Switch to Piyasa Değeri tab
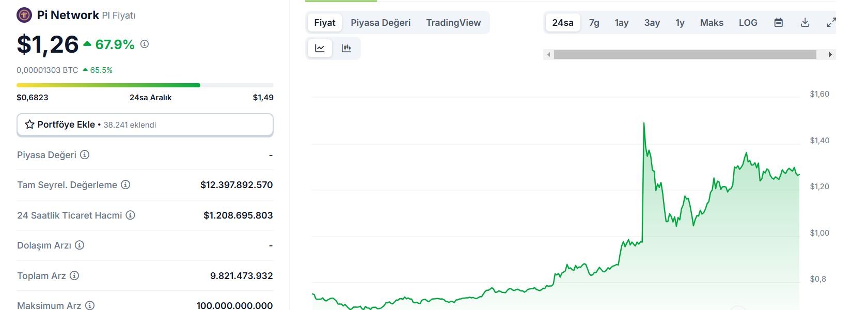Image resolution: width=868 pixels, height=310 pixels. 381,23
